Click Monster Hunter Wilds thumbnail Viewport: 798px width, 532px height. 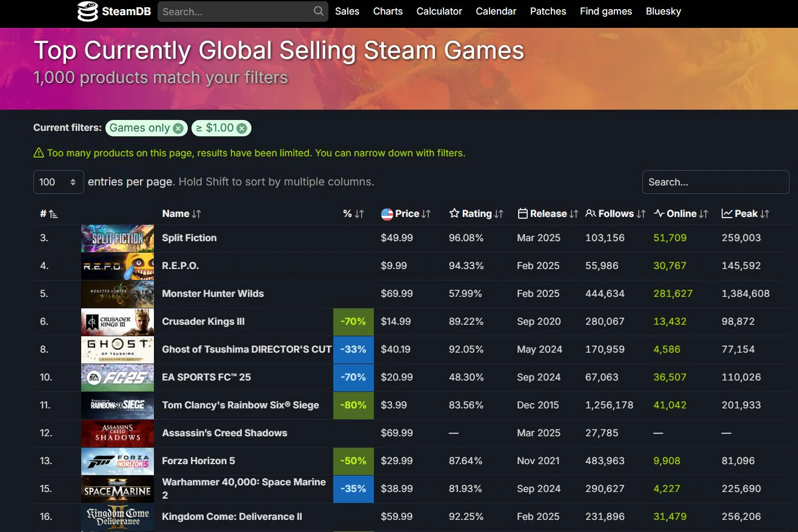click(118, 294)
